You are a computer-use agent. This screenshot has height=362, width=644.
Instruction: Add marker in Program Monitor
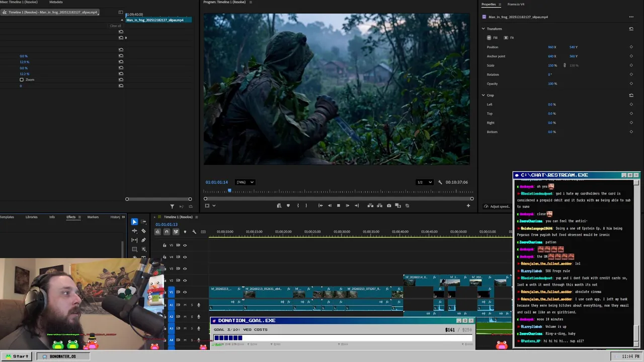coord(288,206)
